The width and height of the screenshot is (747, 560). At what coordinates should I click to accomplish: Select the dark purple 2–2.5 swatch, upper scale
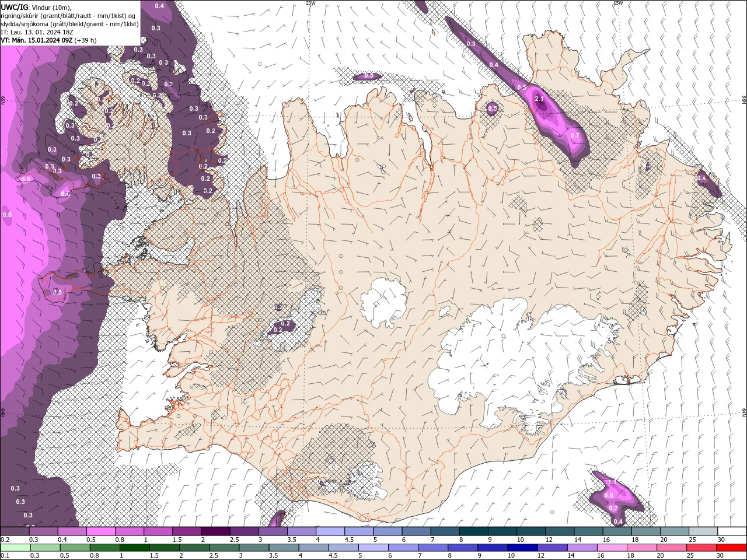pyautogui.click(x=215, y=531)
